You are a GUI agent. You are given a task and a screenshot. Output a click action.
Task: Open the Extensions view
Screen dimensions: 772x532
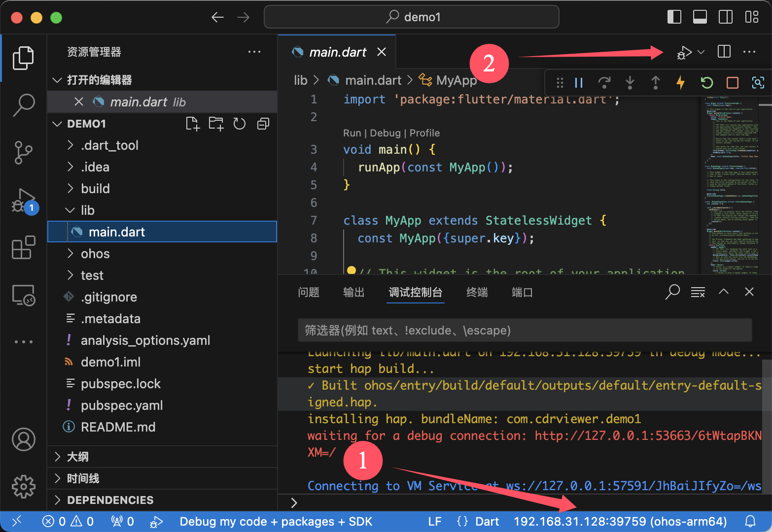[23, 247]
